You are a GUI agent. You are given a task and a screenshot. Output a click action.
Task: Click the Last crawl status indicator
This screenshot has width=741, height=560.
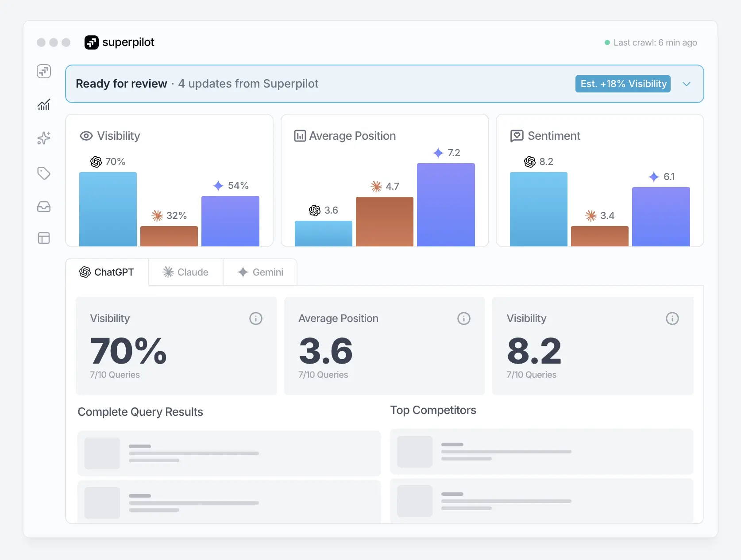point(651,43)
